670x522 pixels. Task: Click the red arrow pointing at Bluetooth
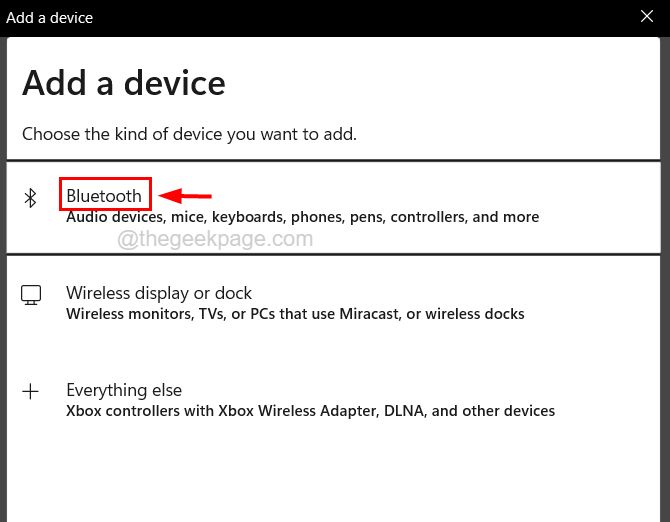pyautogui.click(x=186, y=196)
